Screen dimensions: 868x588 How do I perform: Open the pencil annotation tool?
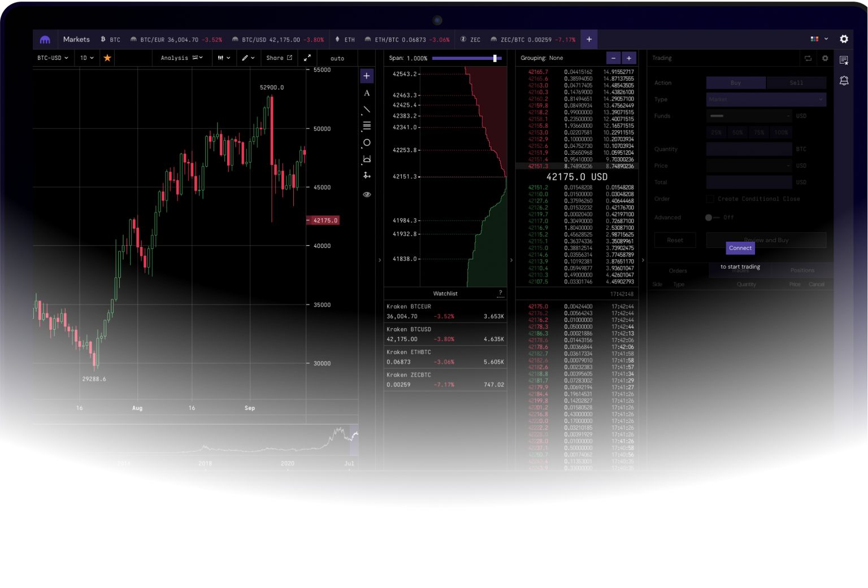point(244,58)
